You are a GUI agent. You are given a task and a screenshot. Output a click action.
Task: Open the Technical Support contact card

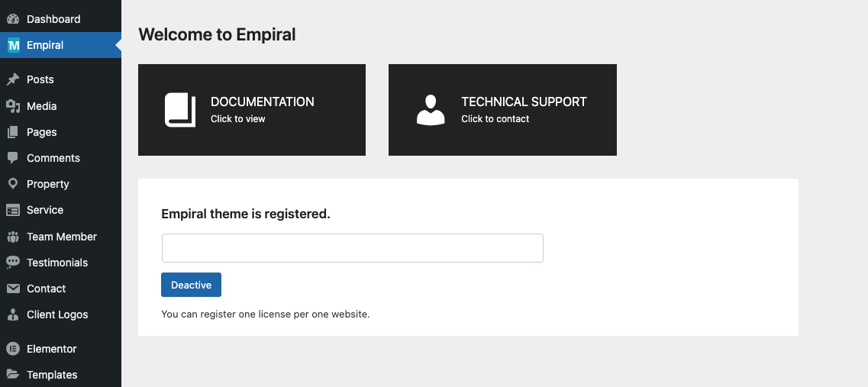point(502,110)
